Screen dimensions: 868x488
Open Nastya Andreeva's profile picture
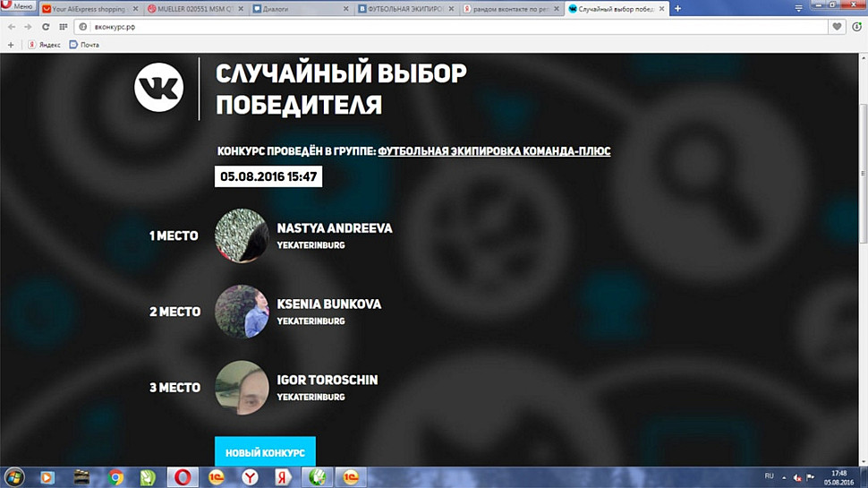(242, 236)
